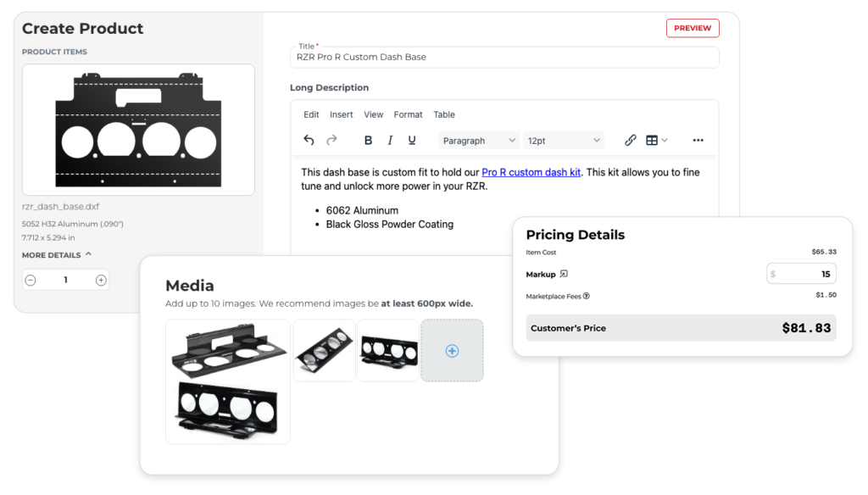The height and width of the screenshot is (495, 868).
Task: Click the Markup info icon
Action: click(565, 274)
